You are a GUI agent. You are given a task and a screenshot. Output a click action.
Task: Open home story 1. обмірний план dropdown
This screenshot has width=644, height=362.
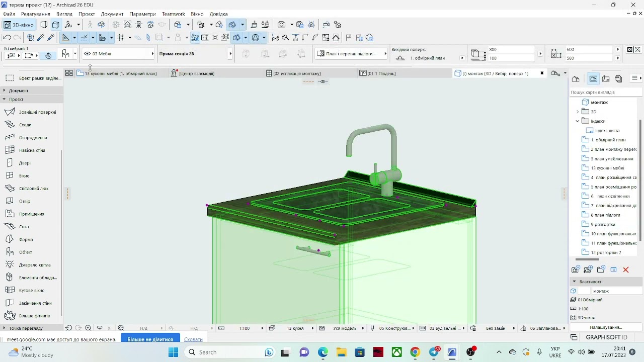click(462, 58)
